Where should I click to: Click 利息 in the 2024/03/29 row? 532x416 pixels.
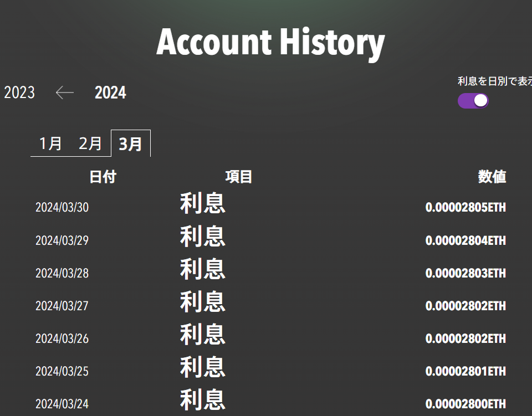pyautogui.click(x=203, y=236)
